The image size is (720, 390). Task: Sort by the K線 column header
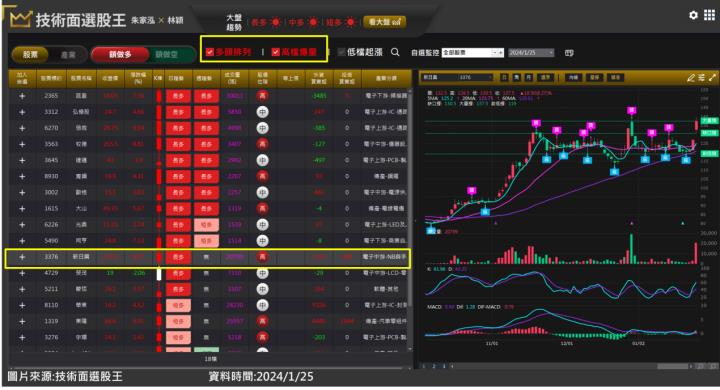tap(158, 78)
